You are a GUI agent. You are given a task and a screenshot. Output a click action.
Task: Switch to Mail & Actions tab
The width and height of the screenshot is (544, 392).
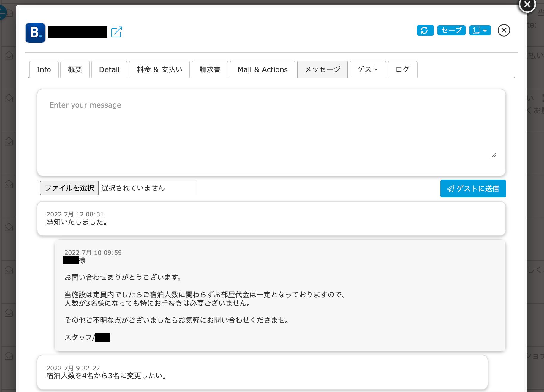(x=262, y=69)
